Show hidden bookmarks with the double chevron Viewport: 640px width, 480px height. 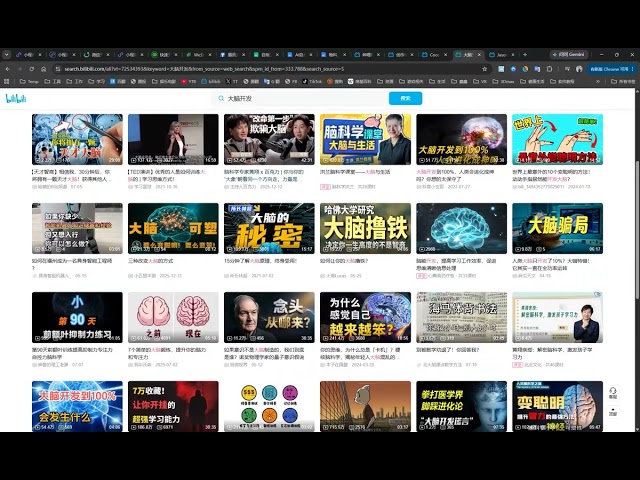598,81
